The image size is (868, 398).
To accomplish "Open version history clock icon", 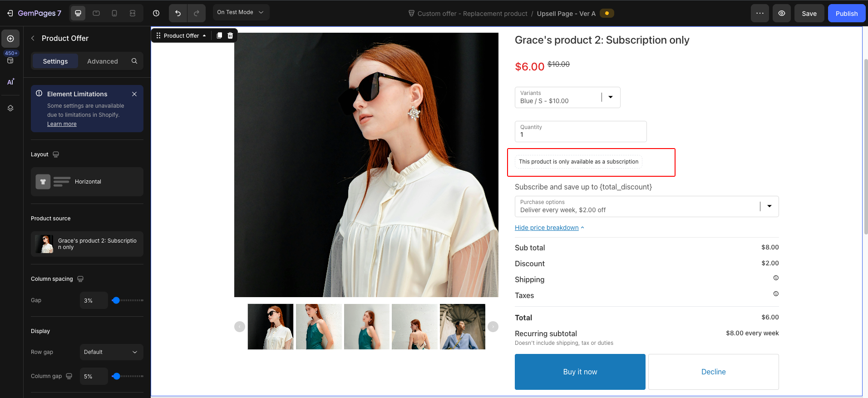I will point(156,13).
